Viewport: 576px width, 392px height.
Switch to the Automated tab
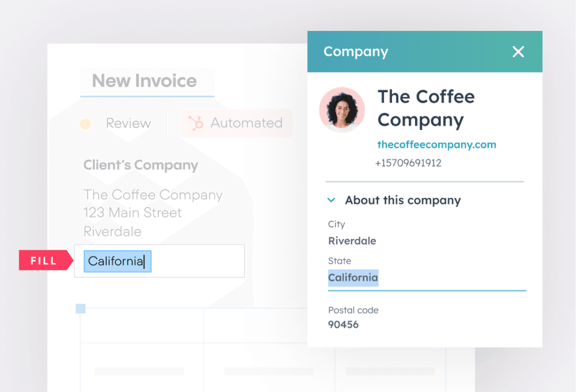click(245, 123)
